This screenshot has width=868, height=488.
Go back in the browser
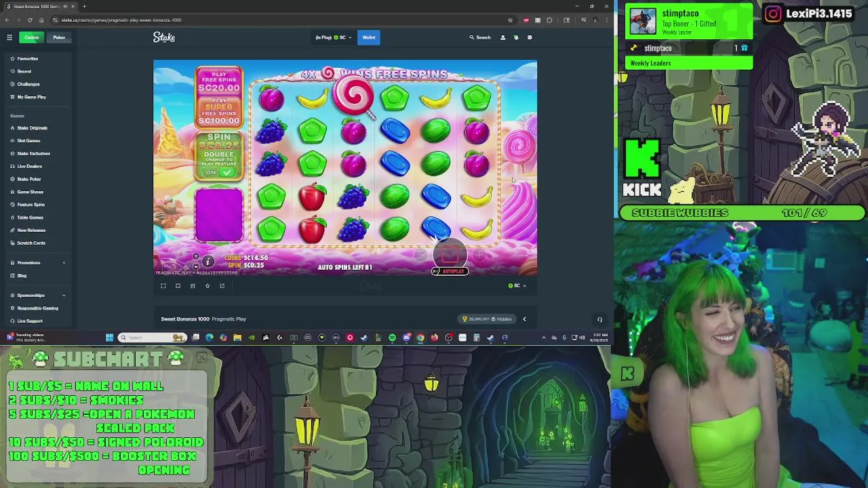coord(7,20)
